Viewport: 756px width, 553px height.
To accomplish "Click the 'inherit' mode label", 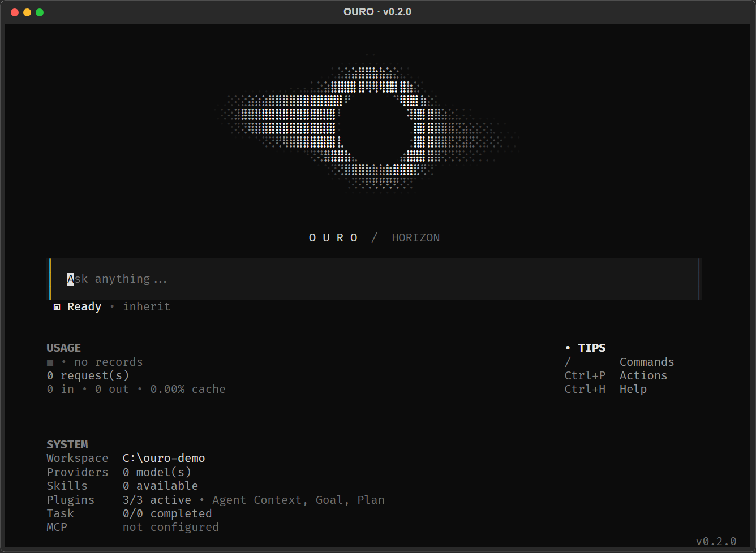I will (x=147, y=306).
